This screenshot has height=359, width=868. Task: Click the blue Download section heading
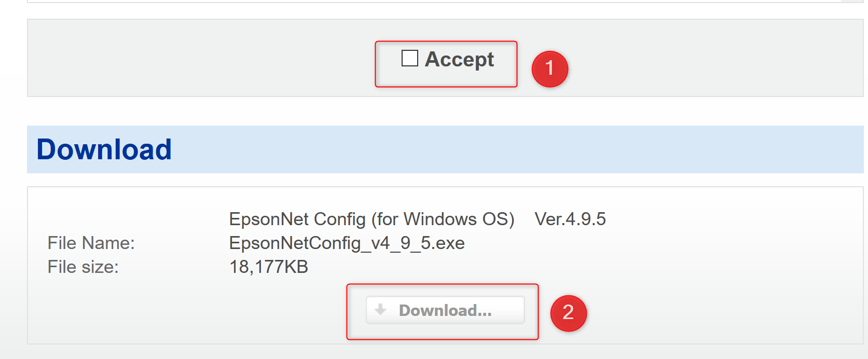point(104,149)
